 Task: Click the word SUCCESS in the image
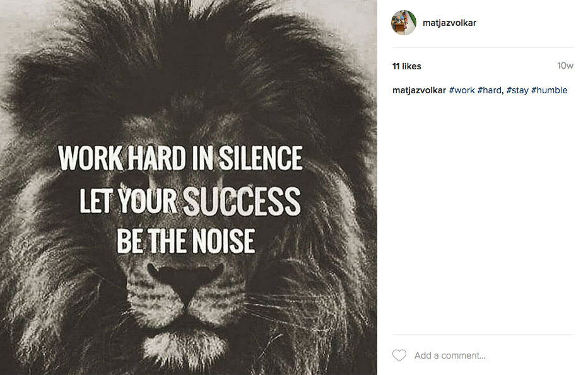(242, 202)
